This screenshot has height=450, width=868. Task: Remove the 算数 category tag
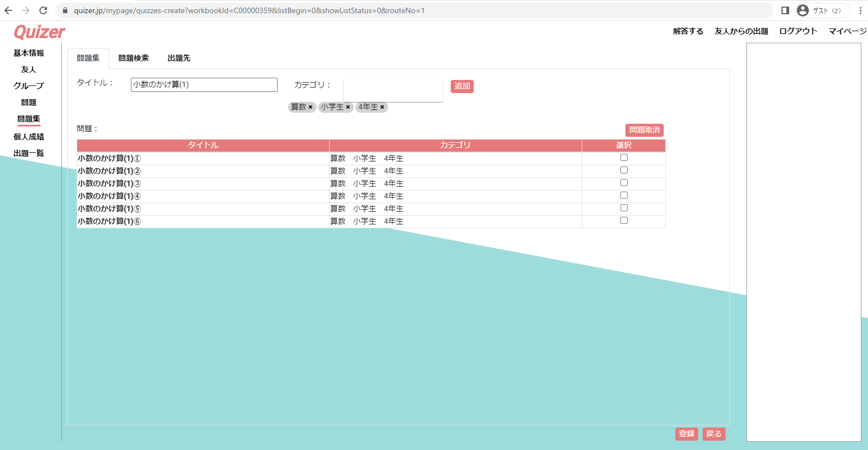[311, 107]
